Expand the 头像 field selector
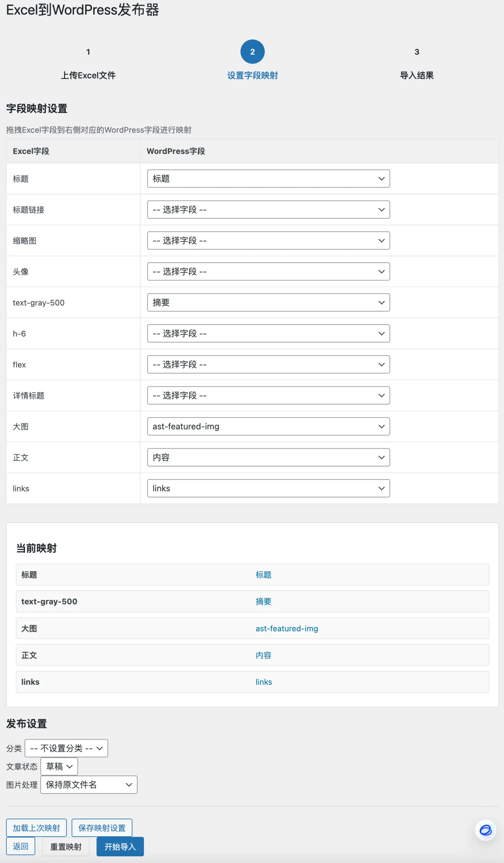 tap(268, 272)
